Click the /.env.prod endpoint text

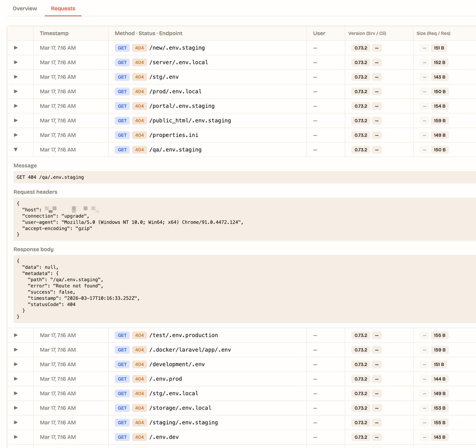point(165,379)
